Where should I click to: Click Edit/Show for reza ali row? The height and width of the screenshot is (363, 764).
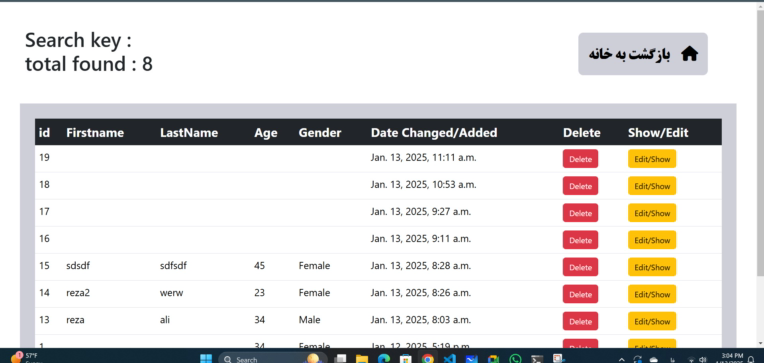[652, 321]
